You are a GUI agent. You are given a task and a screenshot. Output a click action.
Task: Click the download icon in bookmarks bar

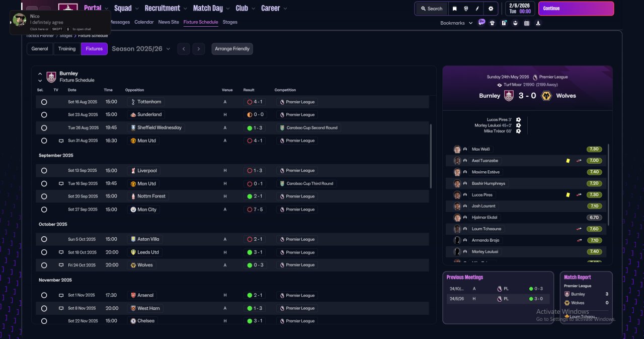click(538, 23)
